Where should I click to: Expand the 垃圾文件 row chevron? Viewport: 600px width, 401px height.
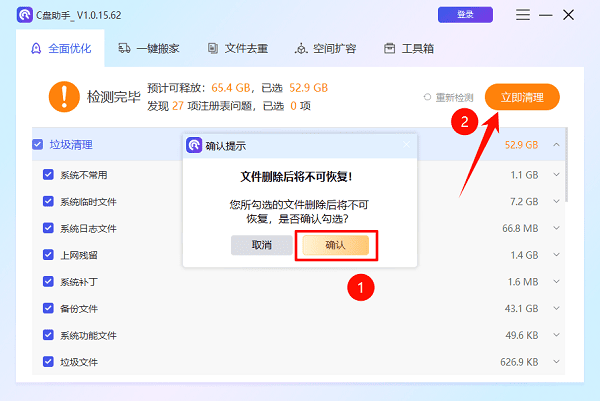point(556,361)
